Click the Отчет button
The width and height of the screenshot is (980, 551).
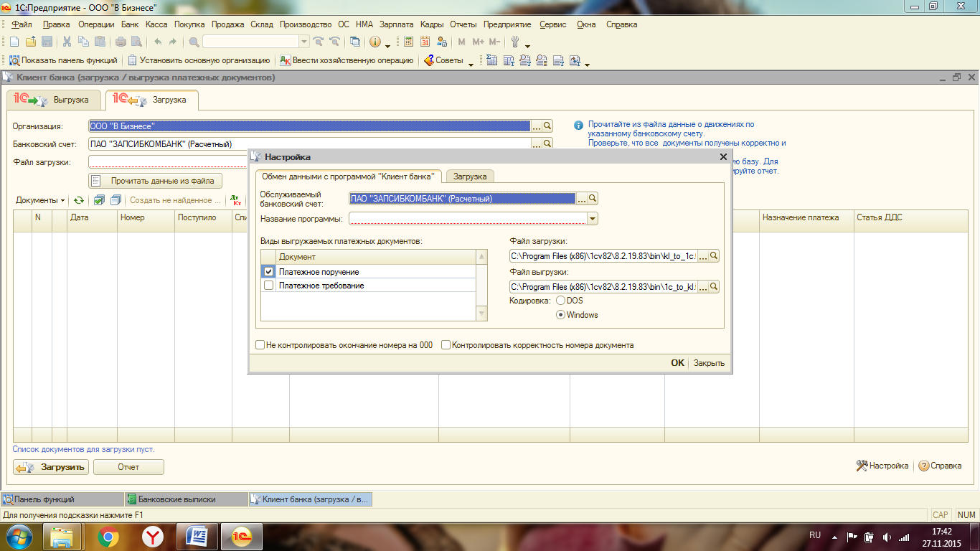click(129, 467)
